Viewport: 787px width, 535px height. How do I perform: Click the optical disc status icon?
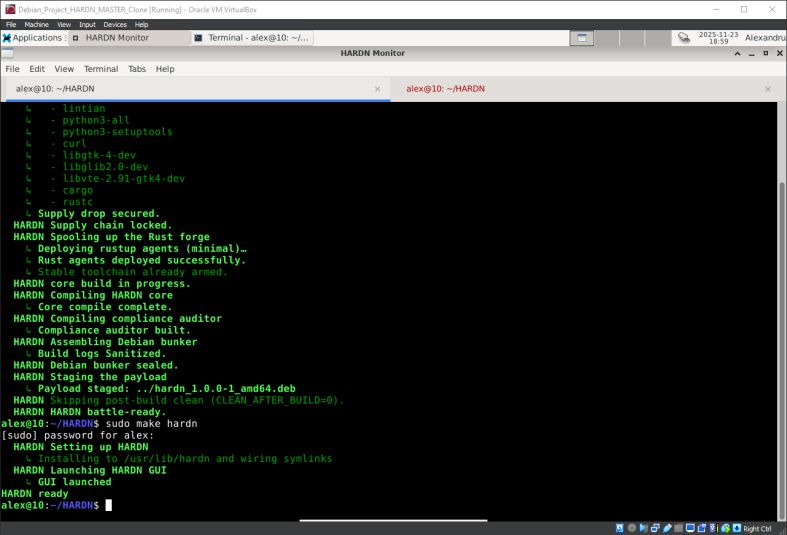pyautogui.click(x=632, y=528)
